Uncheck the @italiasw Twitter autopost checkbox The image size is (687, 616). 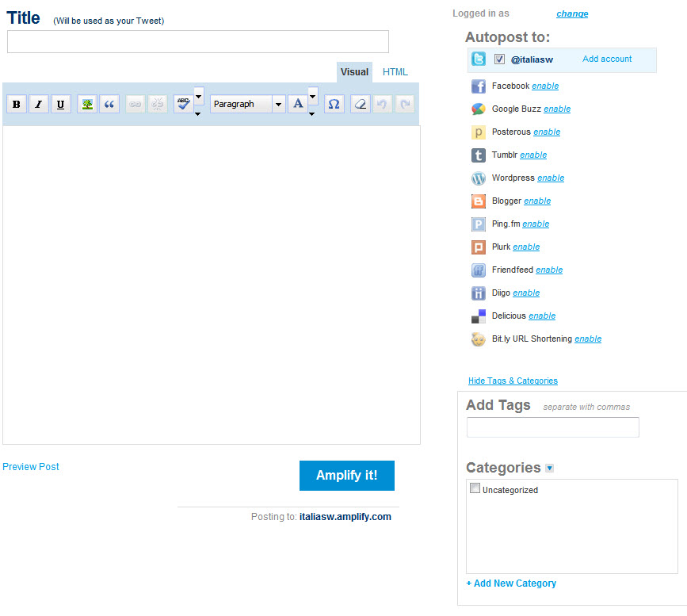499,59
